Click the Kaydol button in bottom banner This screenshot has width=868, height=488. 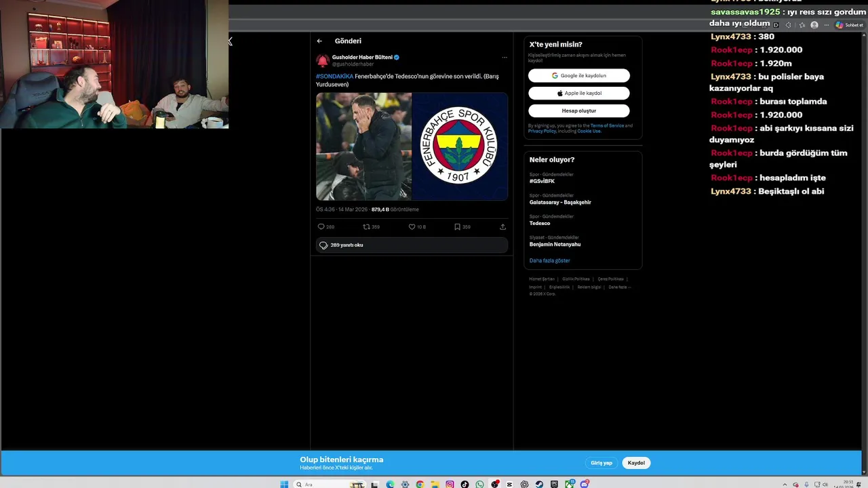tap(636, 463)
